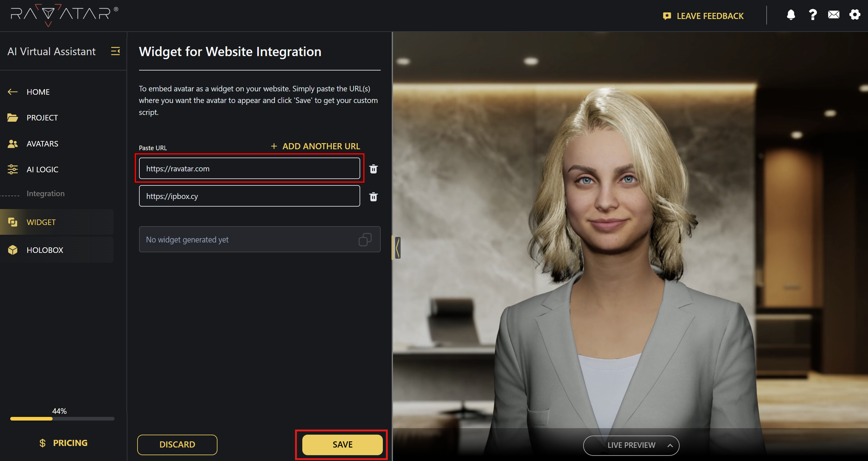The height and width of the screenshot is (461, 868).
Task: Collapse the AI Virtual Assistant sidebar
Action: click(115, 51)
